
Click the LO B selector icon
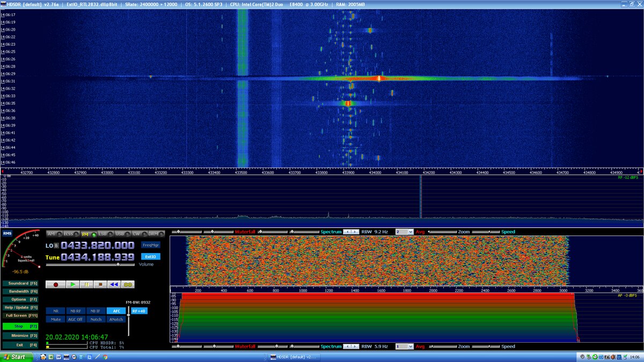[x=56, y=246]
